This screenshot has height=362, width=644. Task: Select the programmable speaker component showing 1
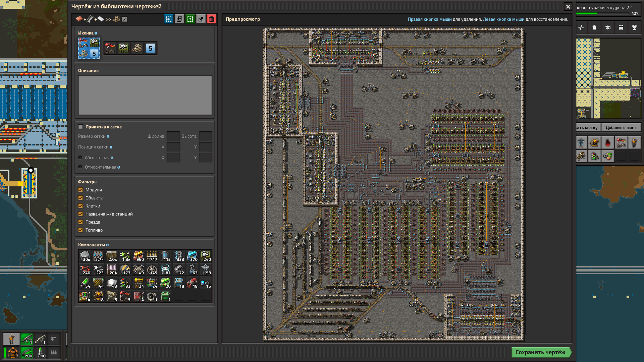point(152,296)
